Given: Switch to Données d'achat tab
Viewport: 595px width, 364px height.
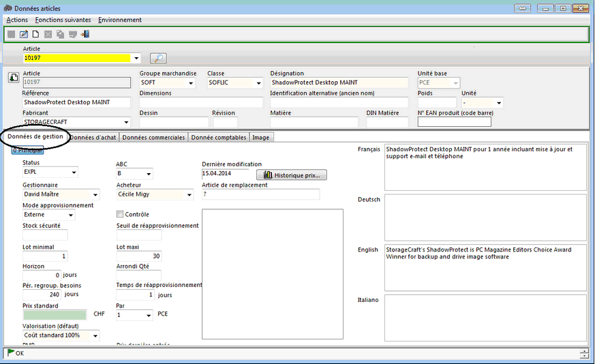Looking at the screenshot, I should pos(93,138).
